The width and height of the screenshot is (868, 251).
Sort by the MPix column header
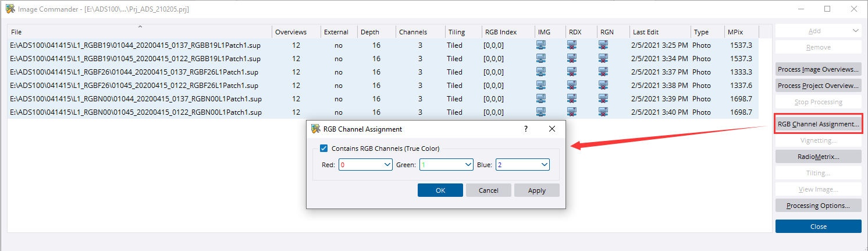pyautogui.click(x=734, y=32)
